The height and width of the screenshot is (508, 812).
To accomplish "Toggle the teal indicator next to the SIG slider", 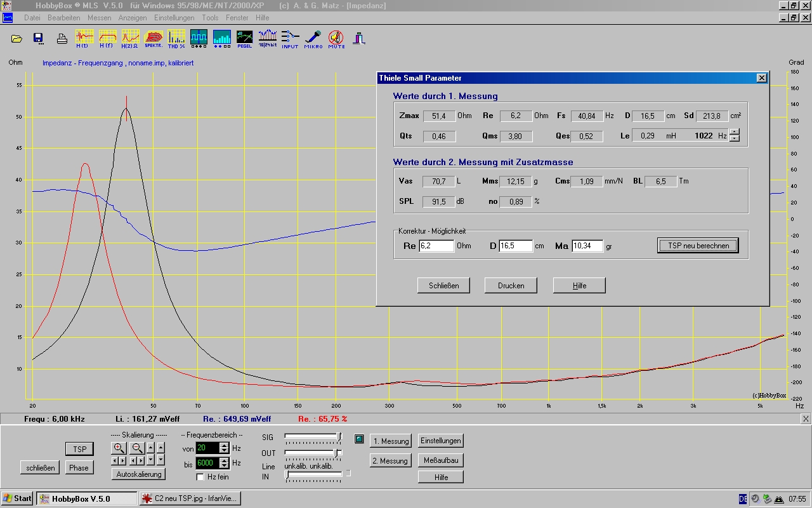I will pyautogui.click(x=359, y=439).
